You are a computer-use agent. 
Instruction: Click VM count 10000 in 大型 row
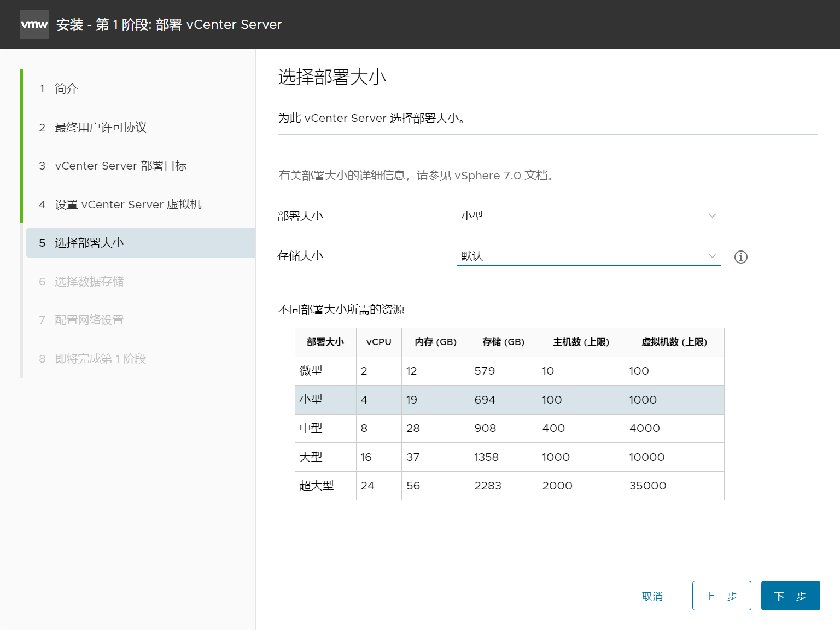pyautogui.click(x=647, y=457)
